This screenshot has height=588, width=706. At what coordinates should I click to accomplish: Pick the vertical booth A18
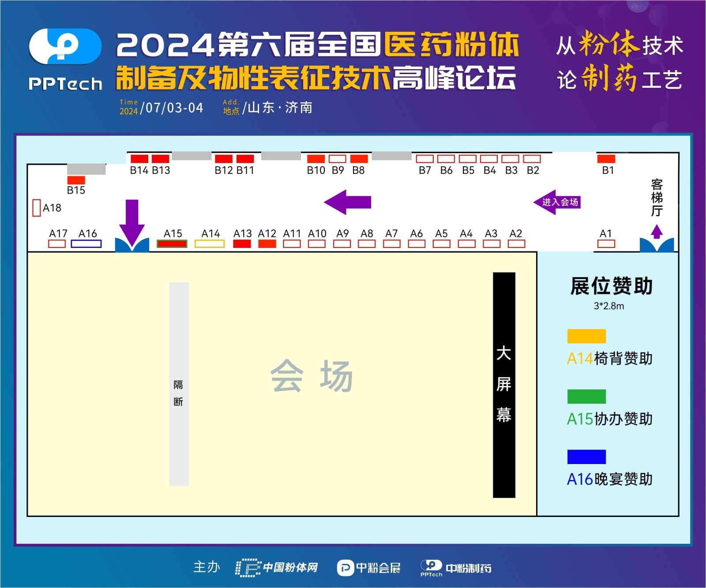37,208
